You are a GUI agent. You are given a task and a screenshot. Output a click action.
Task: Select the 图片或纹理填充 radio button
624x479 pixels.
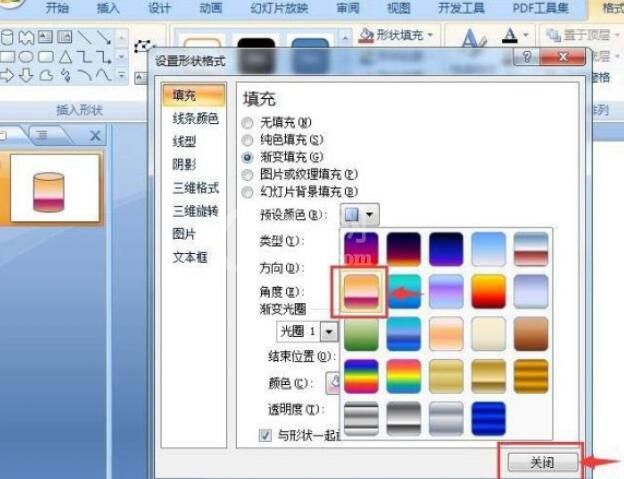[x=248, y=175]
